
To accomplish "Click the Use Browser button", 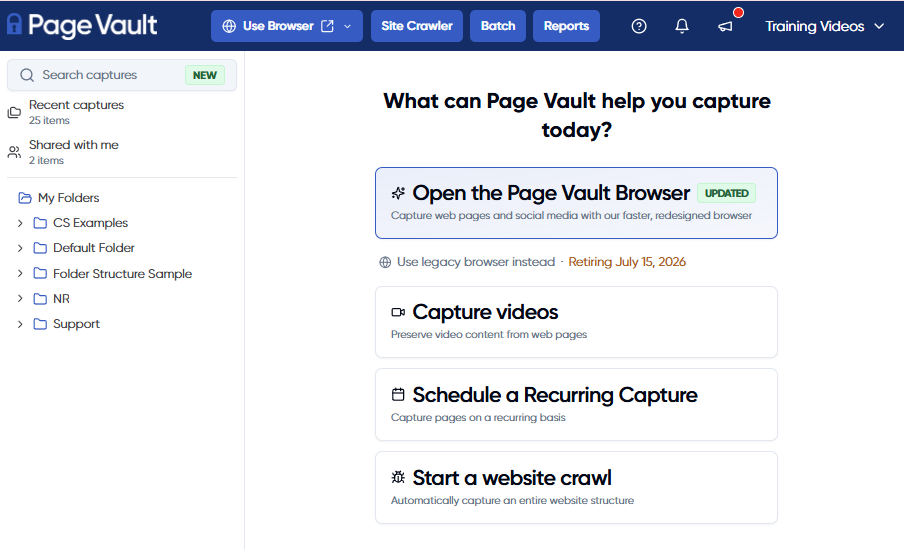I will [287, 26].
